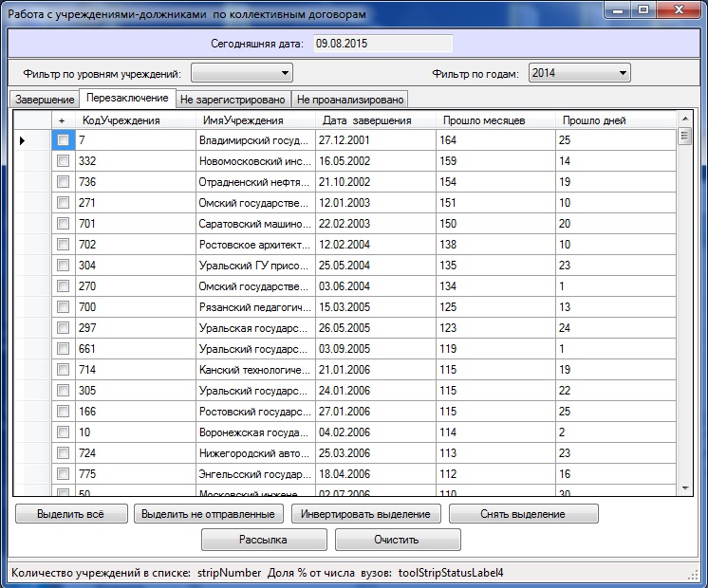Sort by the КодУчреждения column header
The image size is (708, 588).
click(x=136, y=120)
